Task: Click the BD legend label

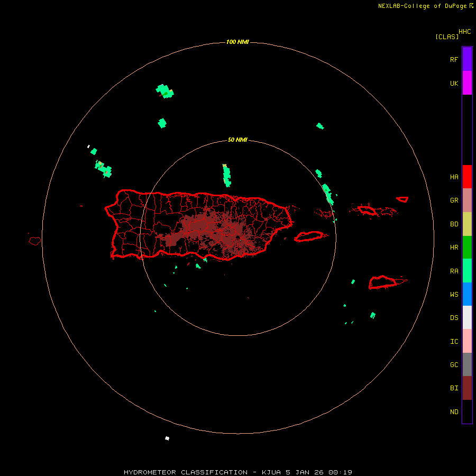Action: click(x=454, y=224)
